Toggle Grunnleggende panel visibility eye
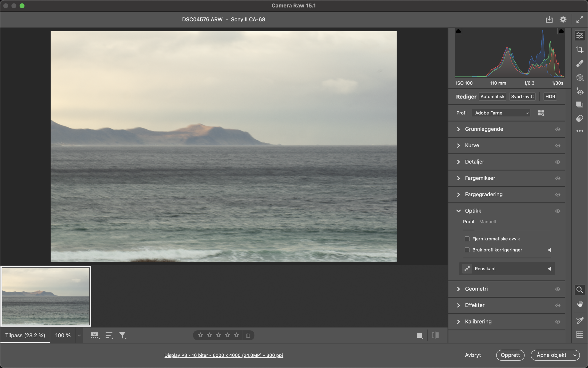Screen dimensions: 588x368 (x=558, y=129)
